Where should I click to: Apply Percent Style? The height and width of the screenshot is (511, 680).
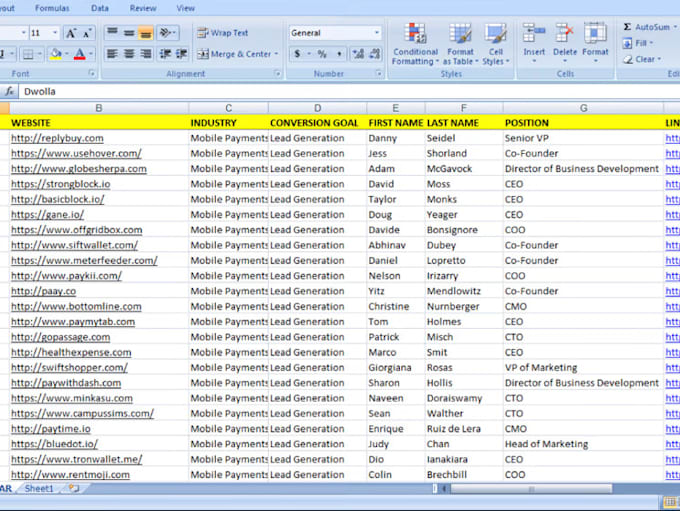pos(322,54)
